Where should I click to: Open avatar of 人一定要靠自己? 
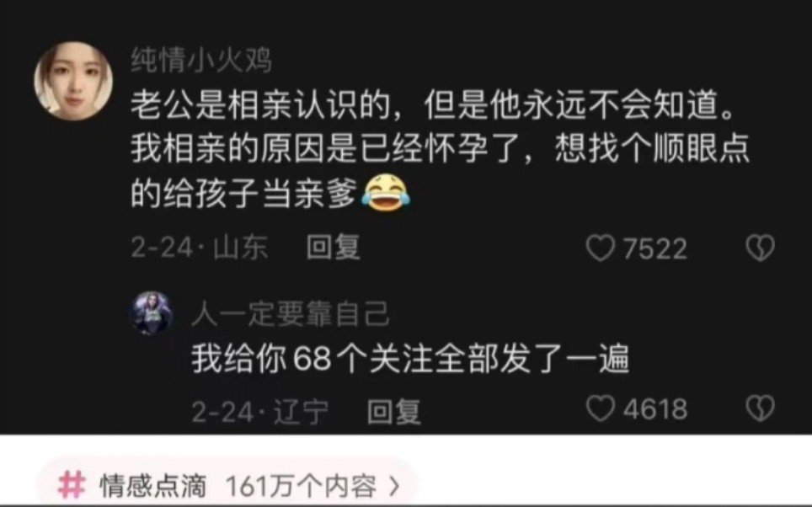coord(152,313)
